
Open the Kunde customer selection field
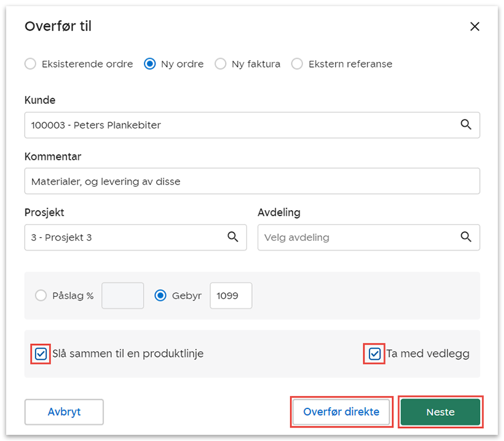(240, 125)
